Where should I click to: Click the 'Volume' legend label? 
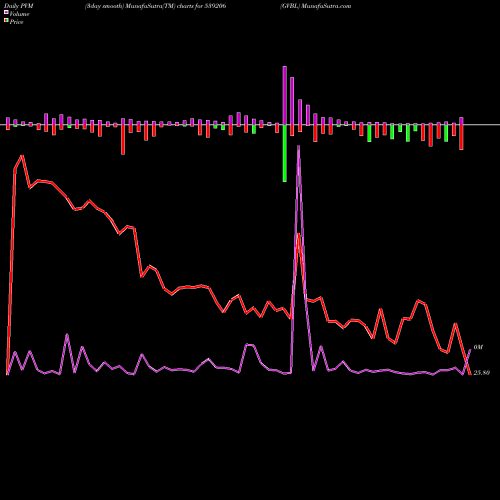(x=19, y=14)
